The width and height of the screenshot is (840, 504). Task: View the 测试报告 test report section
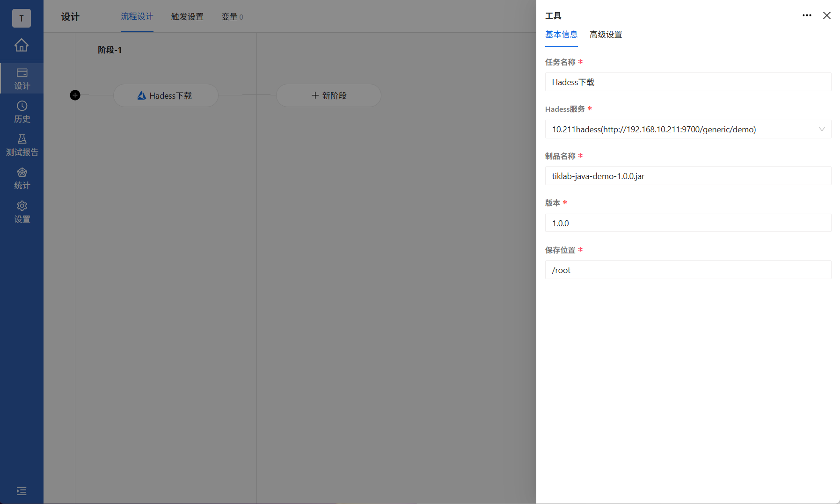(x=22, y=144)
